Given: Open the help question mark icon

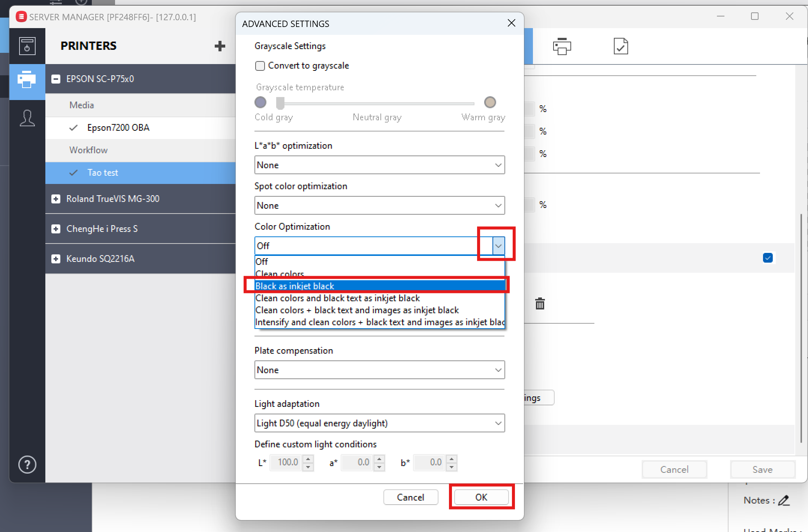Looking at the screenshot, I should point(27,465).
